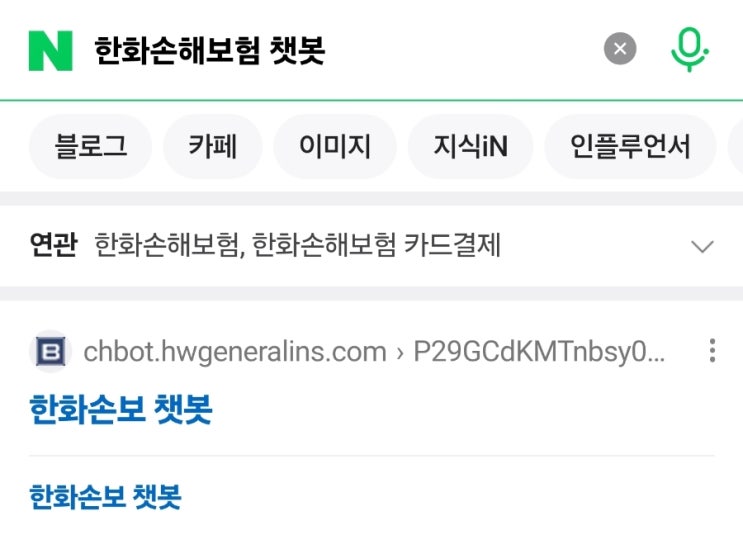Open the lower 한화손보 챗봇 sub-link
This screenshot has width=743, height=535.
point(105,497)
